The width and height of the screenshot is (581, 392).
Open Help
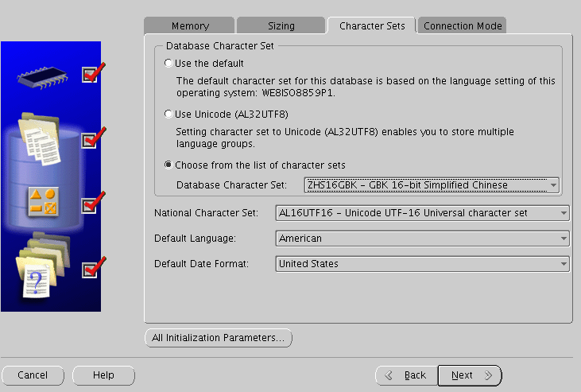point(103,375)
